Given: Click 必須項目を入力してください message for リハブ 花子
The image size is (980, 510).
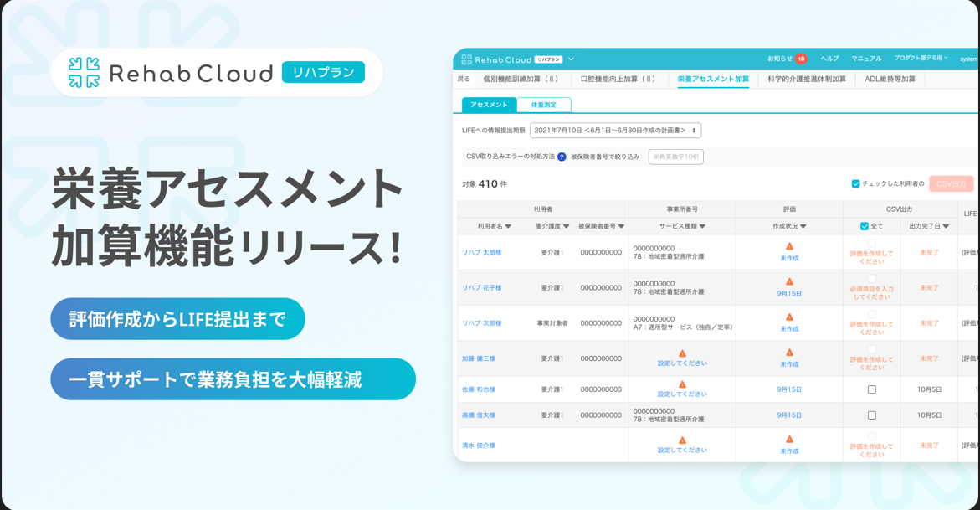Looking at the screenshot, I should coord(872,293).
